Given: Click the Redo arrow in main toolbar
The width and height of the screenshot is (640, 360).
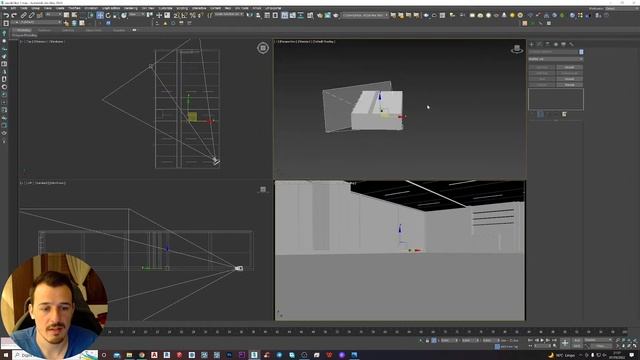Looking at the screenshot, I should pos(14,15).
